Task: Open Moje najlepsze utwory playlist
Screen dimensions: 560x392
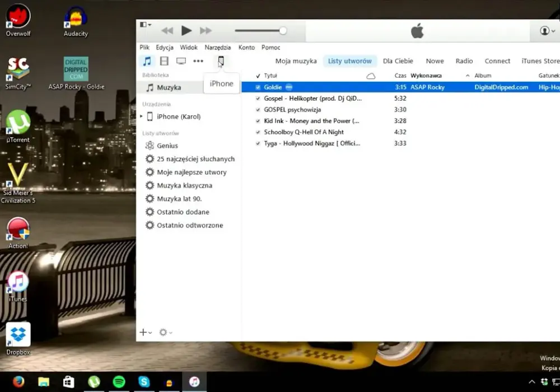Action: [192, 172]
